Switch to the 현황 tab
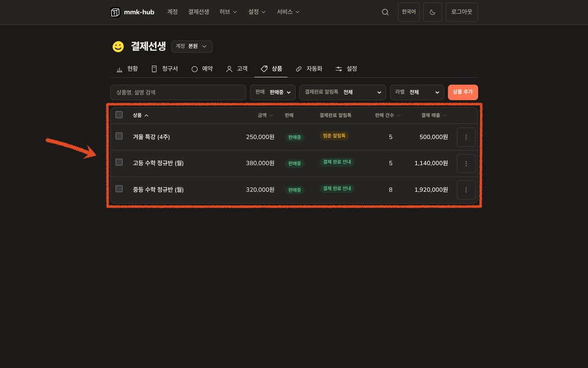Viewport: 588px width, 368px height. [x=127, y=69]
